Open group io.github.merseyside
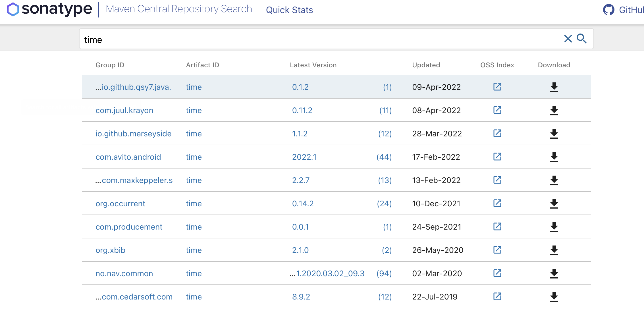 (x=133, y=134)
